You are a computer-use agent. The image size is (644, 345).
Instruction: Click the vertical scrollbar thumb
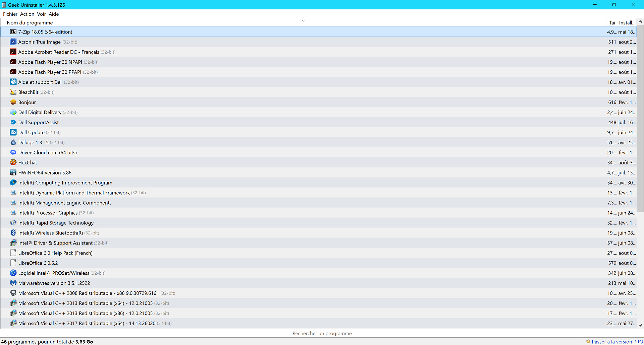(640, 119)
